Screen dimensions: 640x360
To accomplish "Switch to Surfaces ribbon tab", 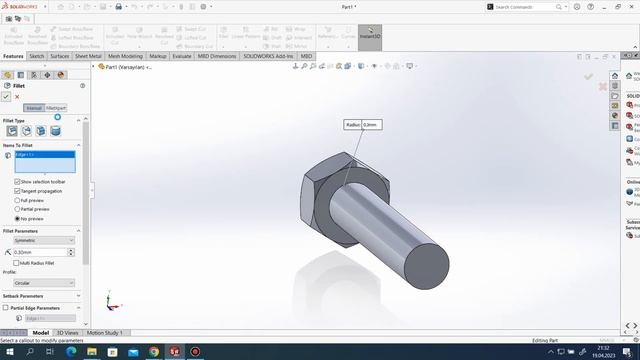I will (60, 56).
